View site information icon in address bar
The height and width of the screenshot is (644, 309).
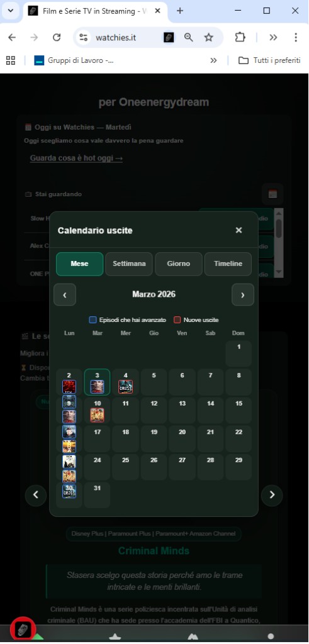[84, 37]
